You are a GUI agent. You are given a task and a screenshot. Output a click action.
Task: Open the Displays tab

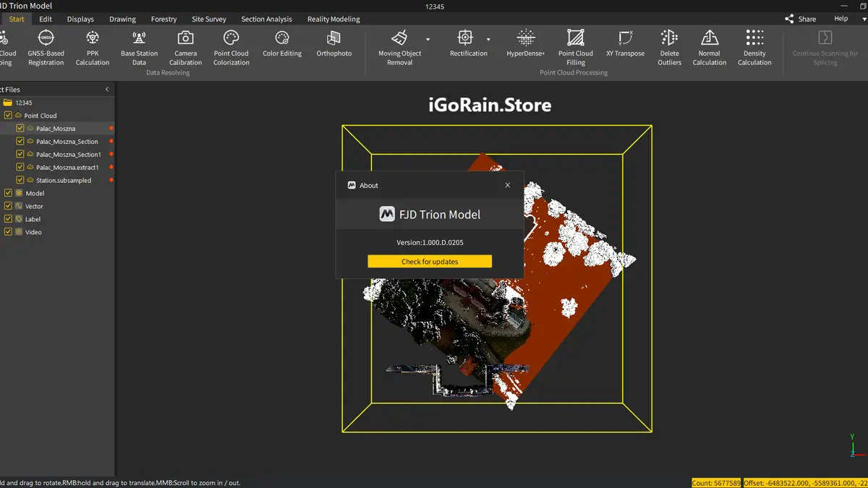click(80, 20)
